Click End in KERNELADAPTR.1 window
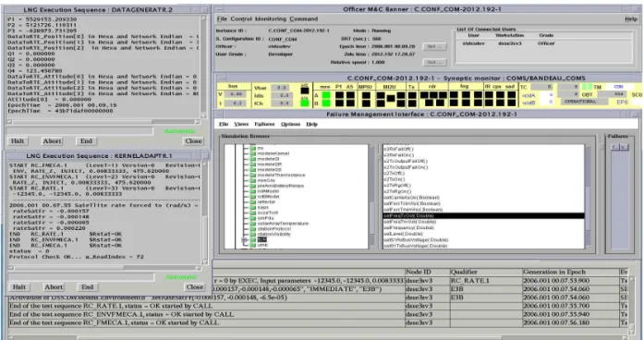Screen dimensions: 644x340 [88, 287]
